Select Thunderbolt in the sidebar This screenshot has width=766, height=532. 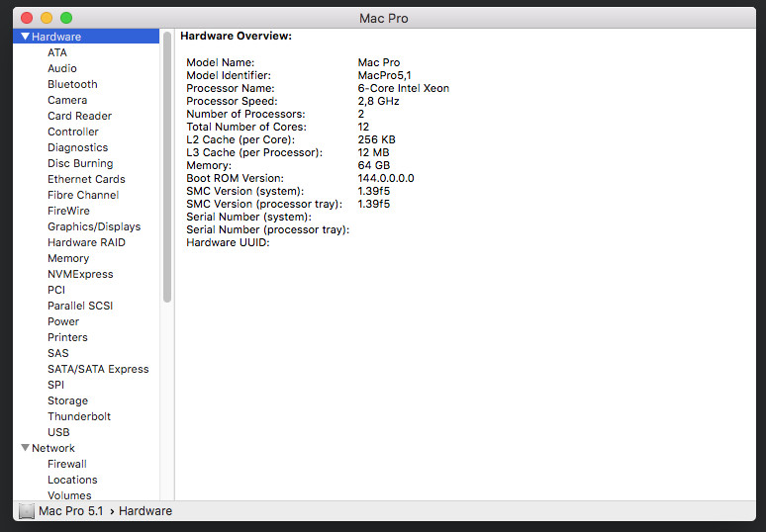[79, 416]
